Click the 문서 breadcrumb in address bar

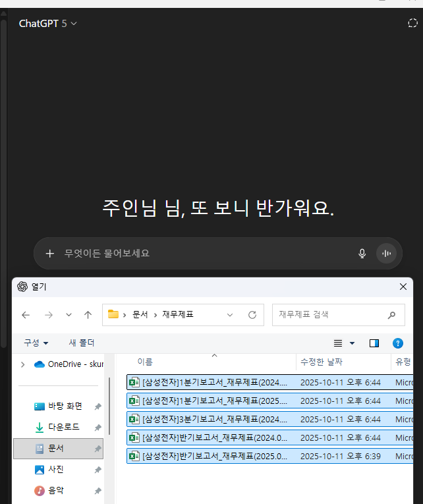pos(140,315)
